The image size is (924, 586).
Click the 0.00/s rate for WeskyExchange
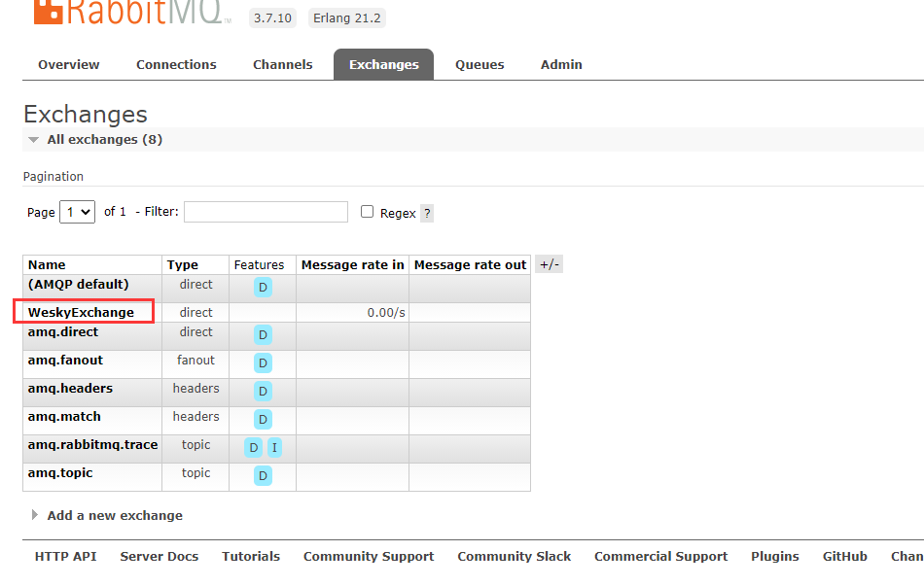[x=386, y=313]
